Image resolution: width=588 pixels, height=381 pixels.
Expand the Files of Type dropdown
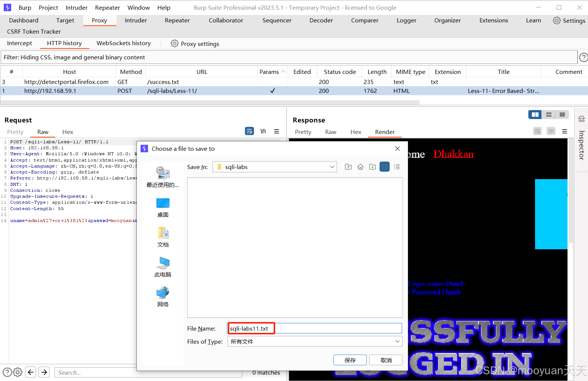point(397,341)
